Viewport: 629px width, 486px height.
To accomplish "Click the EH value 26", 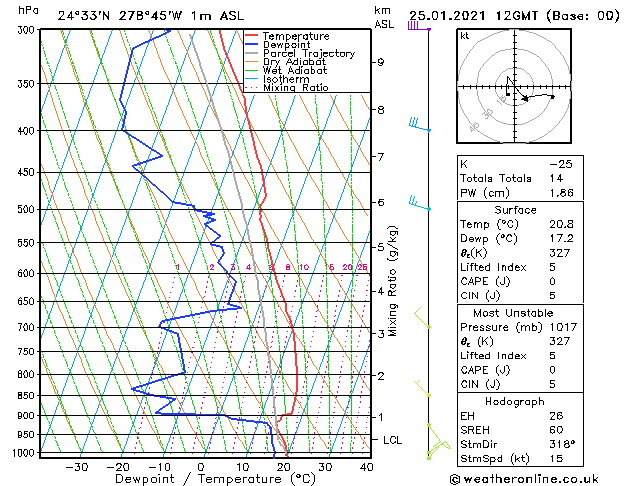I will [x=556, y=416].
